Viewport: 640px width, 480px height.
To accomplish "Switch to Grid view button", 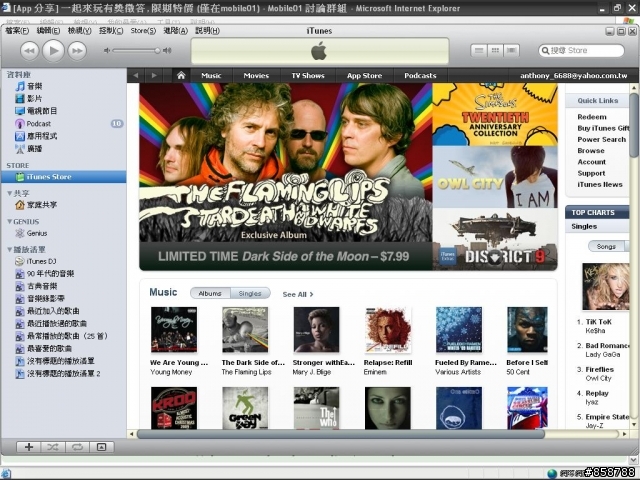I will (495, 51).
